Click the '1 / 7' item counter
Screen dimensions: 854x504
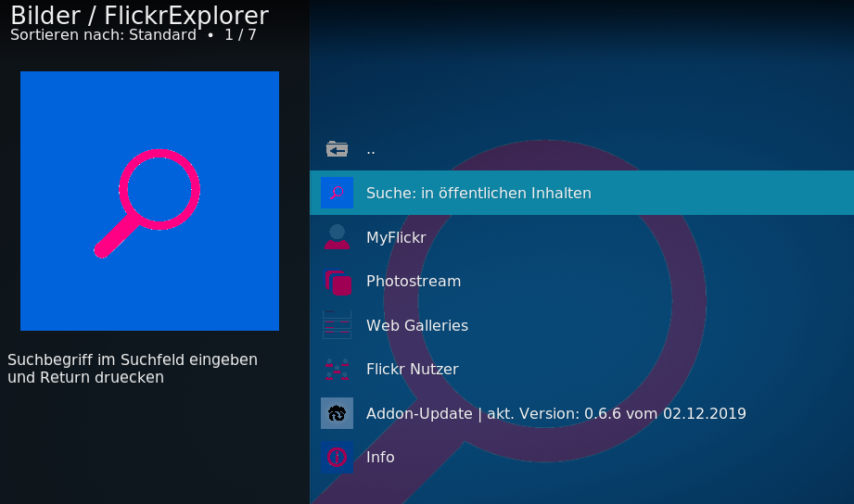[x=240, y=35]
